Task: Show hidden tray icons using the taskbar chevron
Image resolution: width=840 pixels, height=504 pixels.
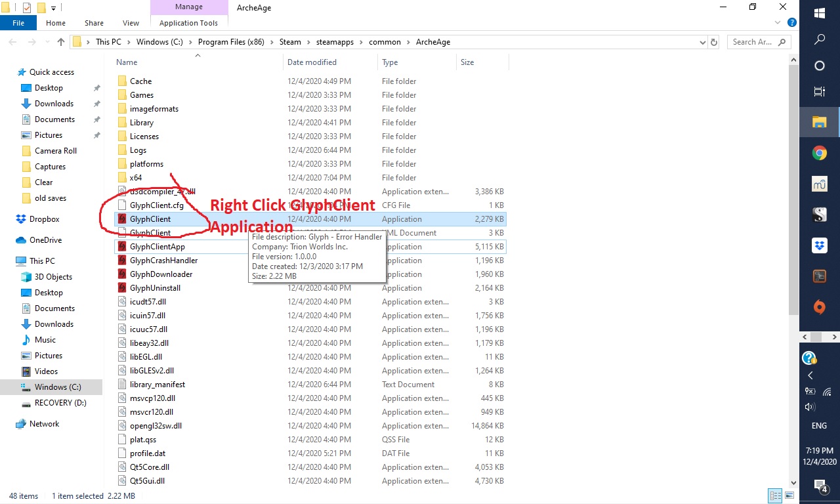Action: point(810,375)
